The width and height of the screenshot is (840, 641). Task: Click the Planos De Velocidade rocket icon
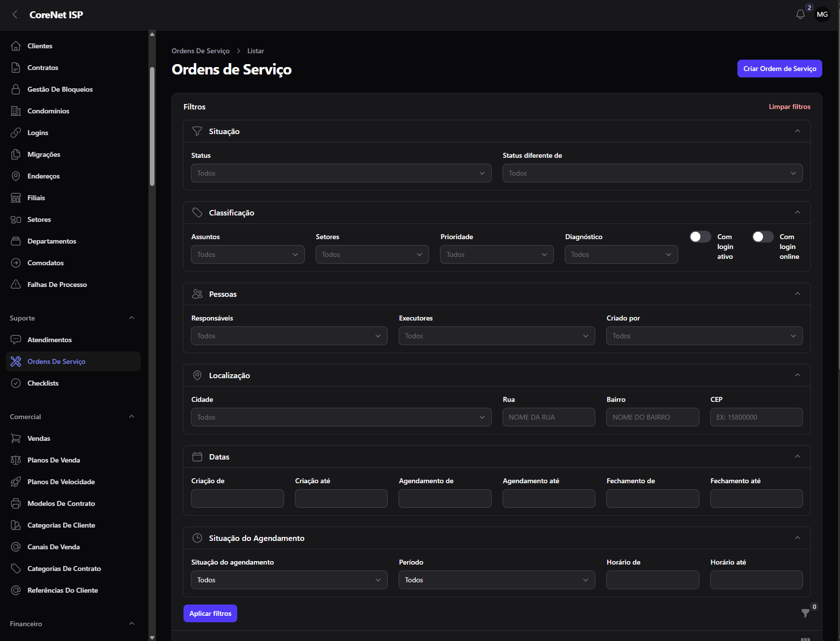point(16,482)
